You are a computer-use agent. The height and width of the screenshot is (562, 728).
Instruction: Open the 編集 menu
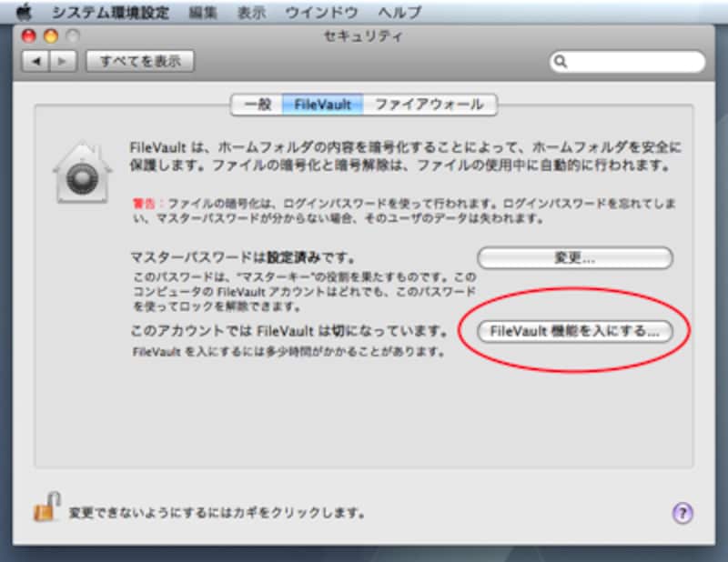pyautogui.click(x=203, y=12)
